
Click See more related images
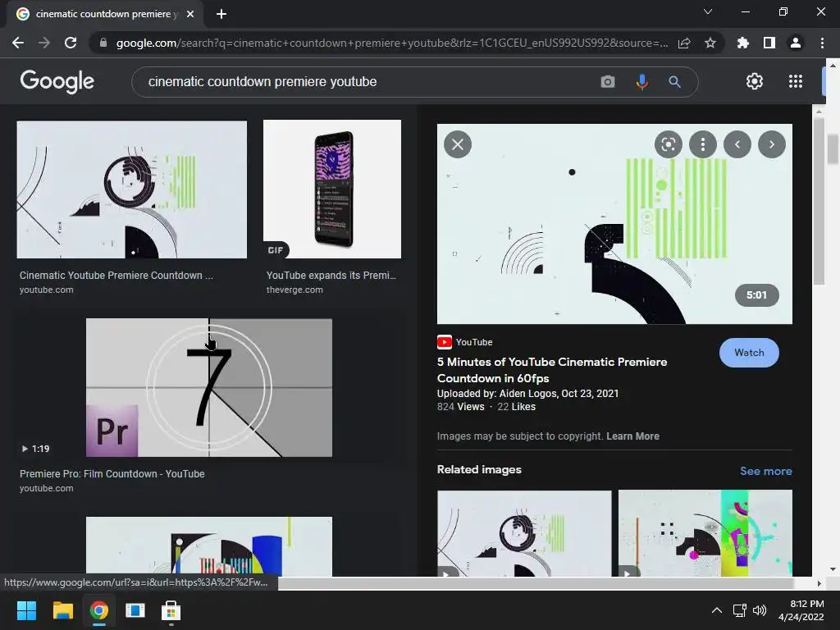[765, 471]
